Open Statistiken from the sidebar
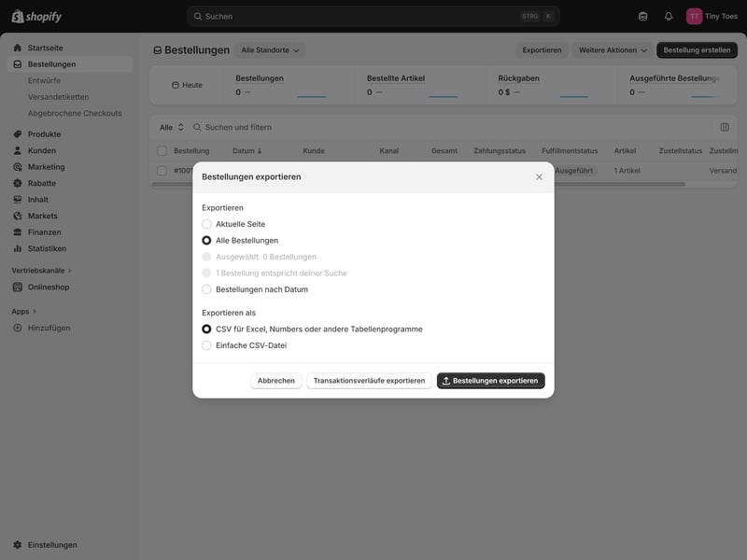747x560 pixels. pos(47,248)
